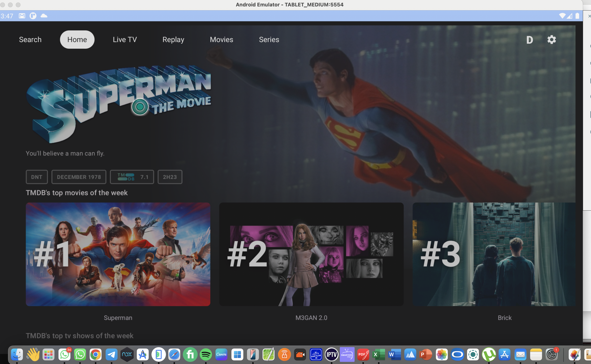Open Telegram from the dock
591x364 pixels.
click(x=111, y=354)
